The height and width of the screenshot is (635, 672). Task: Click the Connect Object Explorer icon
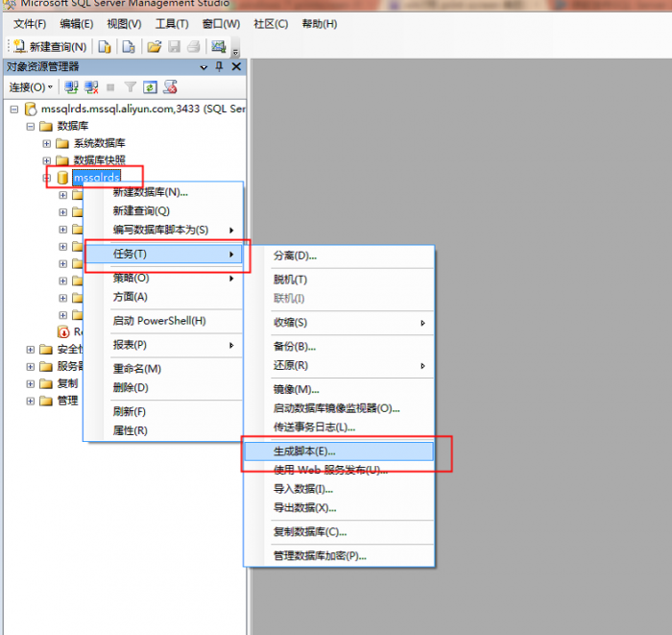pyautogui.click(x=71, y=87)
